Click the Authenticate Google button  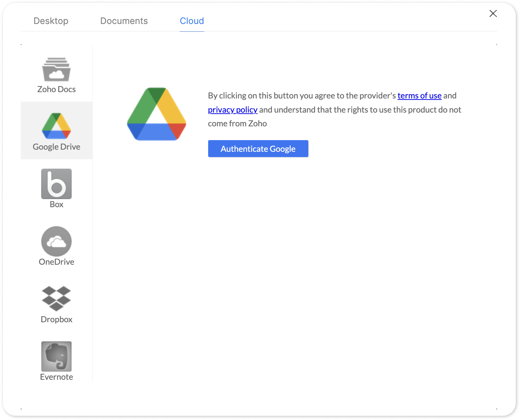click(x=258, y=149)
